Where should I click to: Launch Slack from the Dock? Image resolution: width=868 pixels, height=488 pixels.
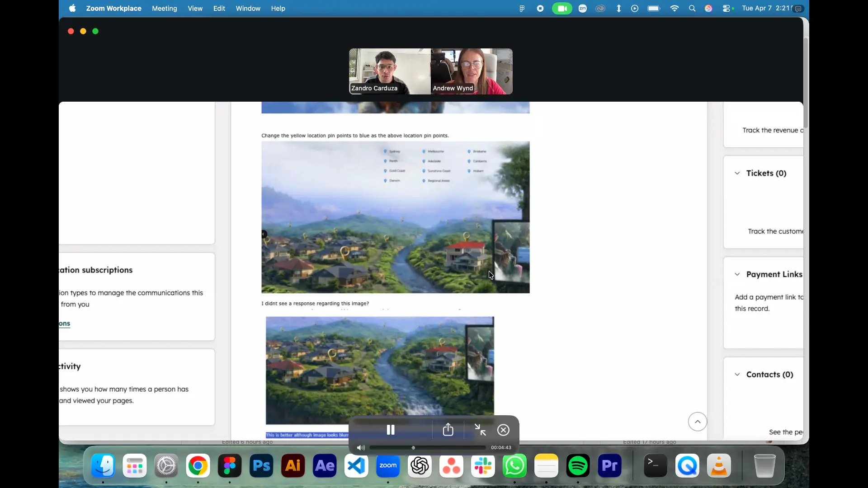(483, 465)
